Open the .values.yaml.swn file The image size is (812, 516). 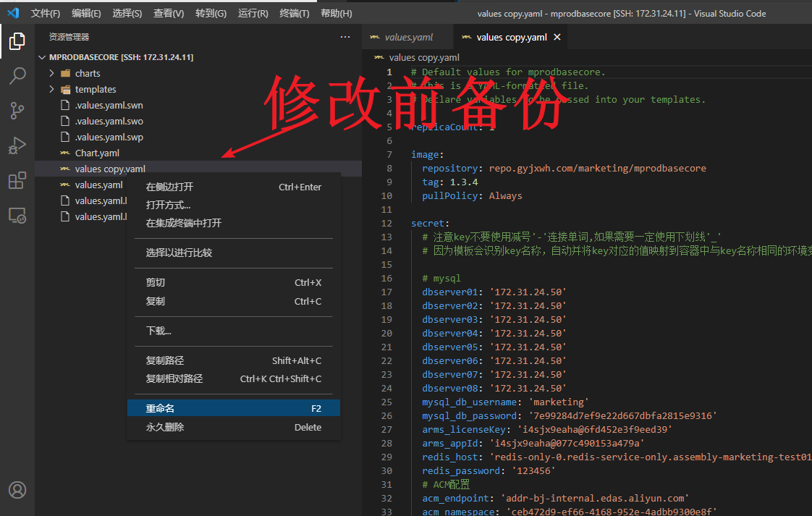(109, 105)
